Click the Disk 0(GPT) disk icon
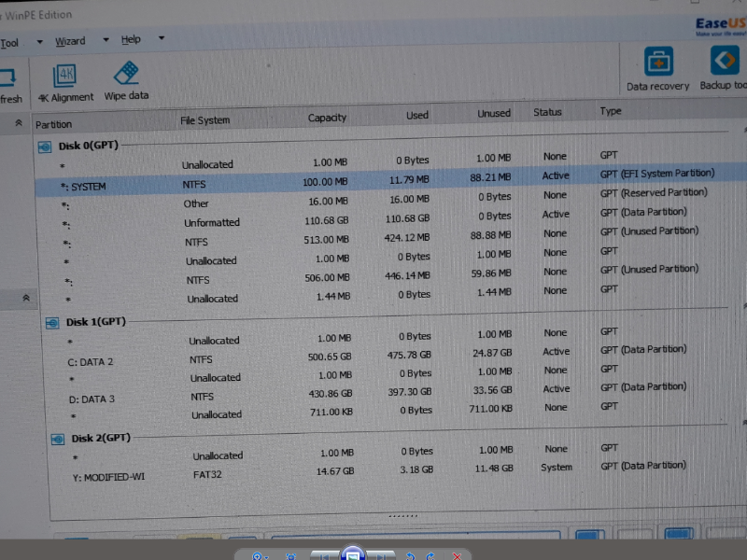 45,147
